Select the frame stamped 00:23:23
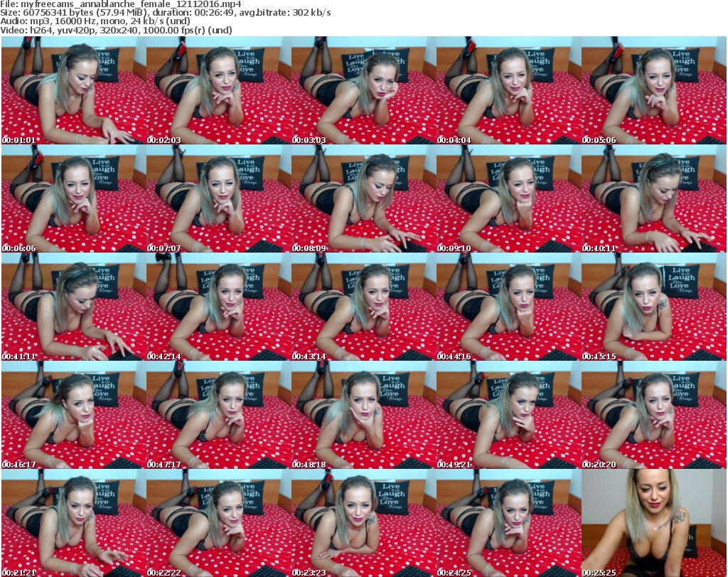Viewport: 728px width, 577px height. tap(363, 523)
